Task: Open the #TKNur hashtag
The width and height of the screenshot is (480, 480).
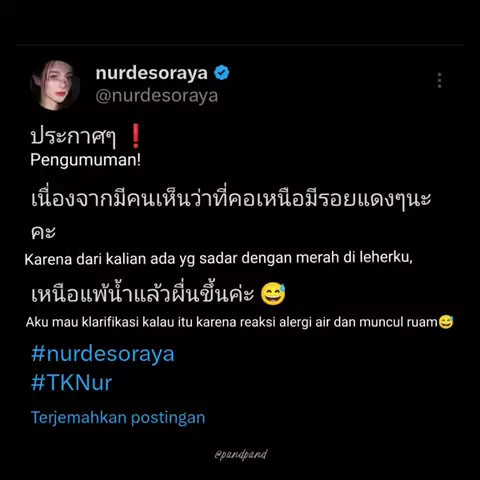Action: pyautogui.click(x=71, y=383)
